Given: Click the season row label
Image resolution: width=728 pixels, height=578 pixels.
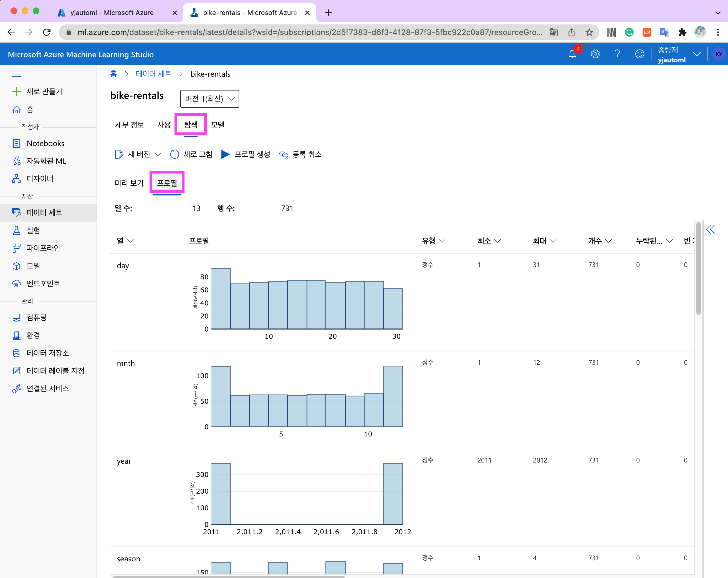Looking at the screenshot, I should pos(128,559).
